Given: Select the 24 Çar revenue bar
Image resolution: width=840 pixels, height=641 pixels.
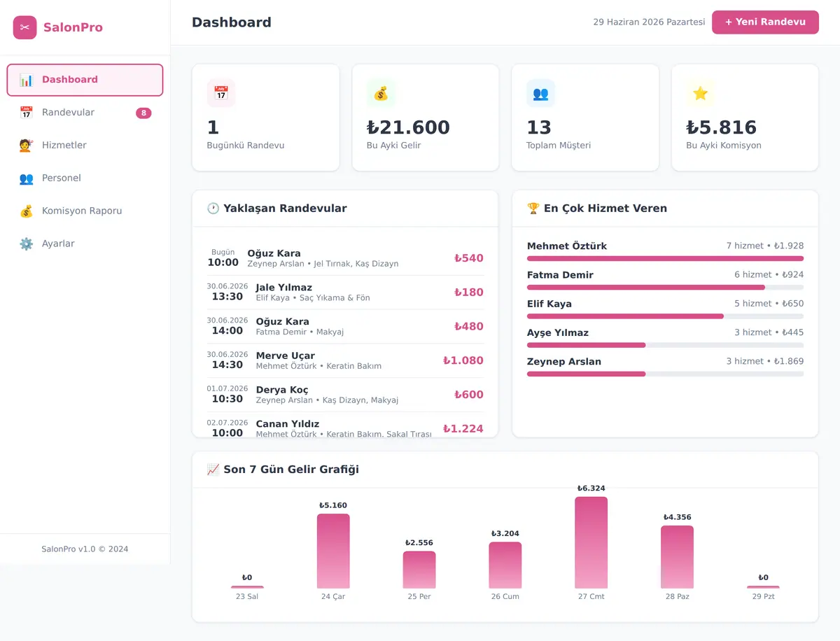Looking at the screenshot, I should 333,551.
